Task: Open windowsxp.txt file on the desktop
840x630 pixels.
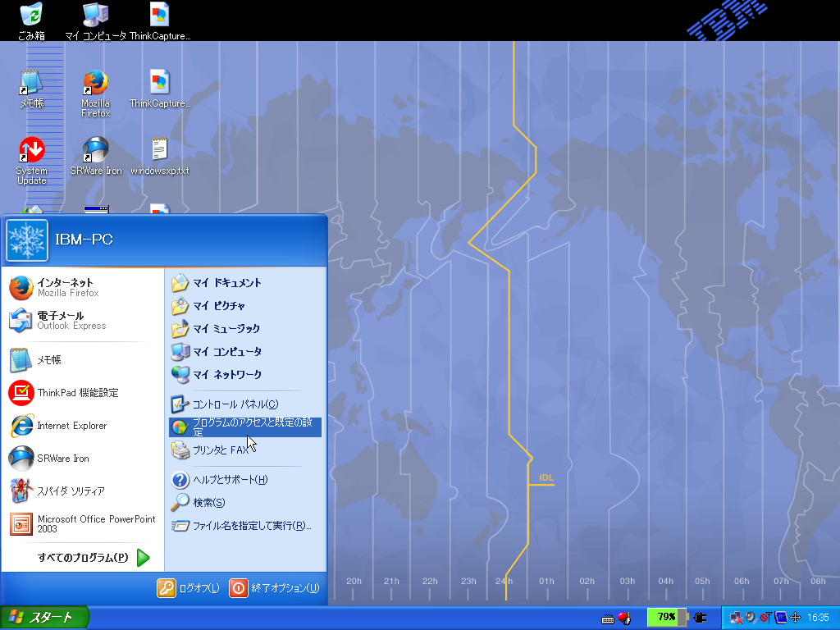Action: point(160,156)
